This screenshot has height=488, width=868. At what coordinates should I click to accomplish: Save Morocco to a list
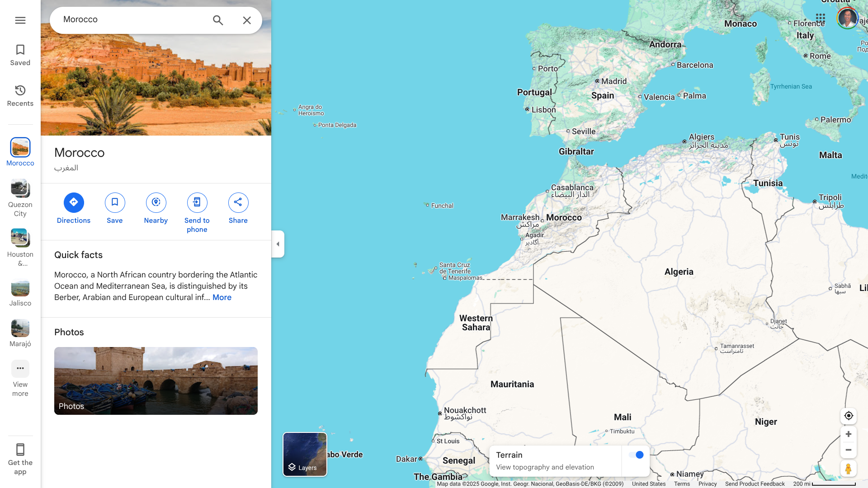point(115,209)
